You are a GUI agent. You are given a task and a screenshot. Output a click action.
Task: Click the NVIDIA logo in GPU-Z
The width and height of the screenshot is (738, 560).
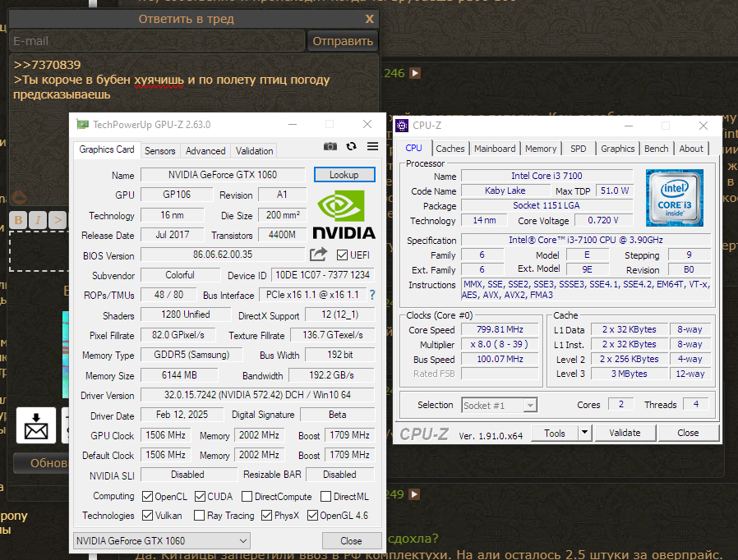coord(344,214)
